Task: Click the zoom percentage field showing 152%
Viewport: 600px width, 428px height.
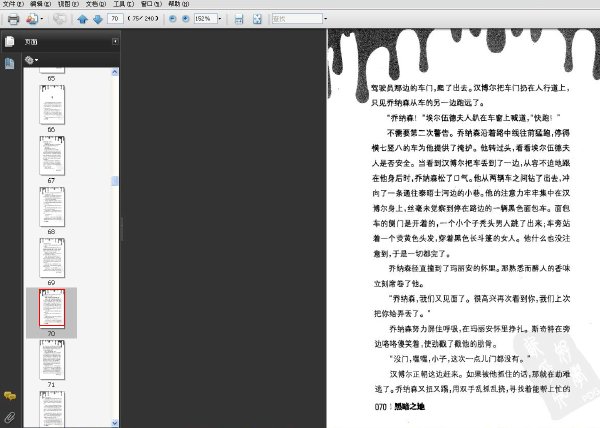Action: point(205,18)
